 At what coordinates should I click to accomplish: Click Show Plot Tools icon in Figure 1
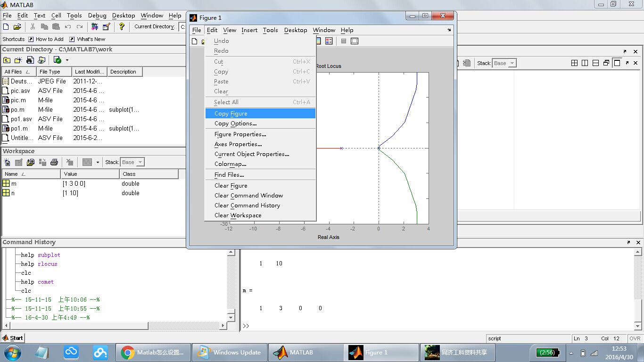355,41
